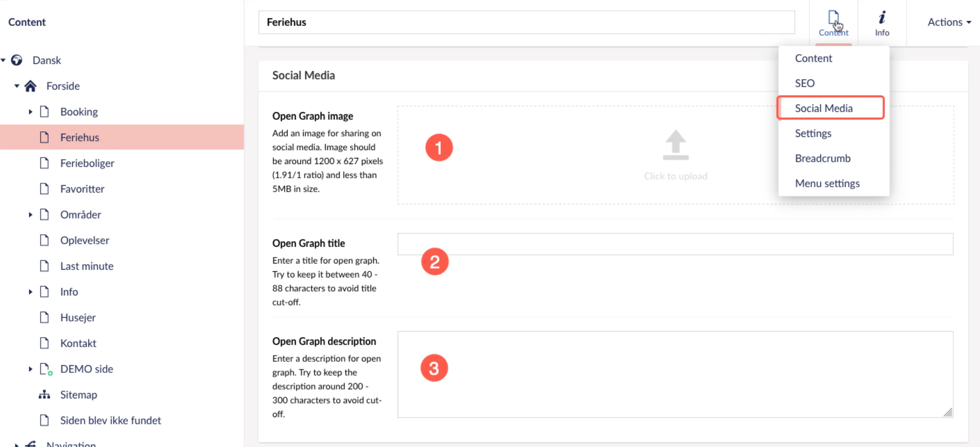
Task: Open the Kontakt page in tree
Action: [78, 343]
